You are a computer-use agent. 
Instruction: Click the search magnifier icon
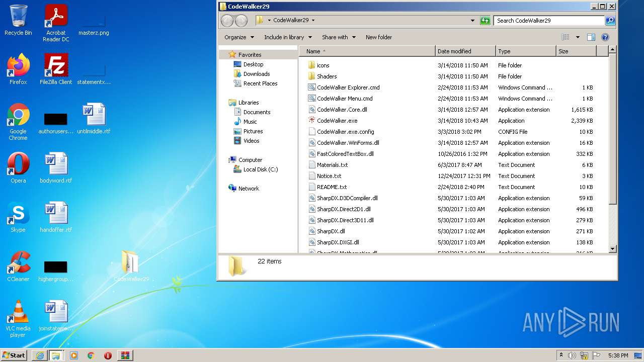(610, 21)
